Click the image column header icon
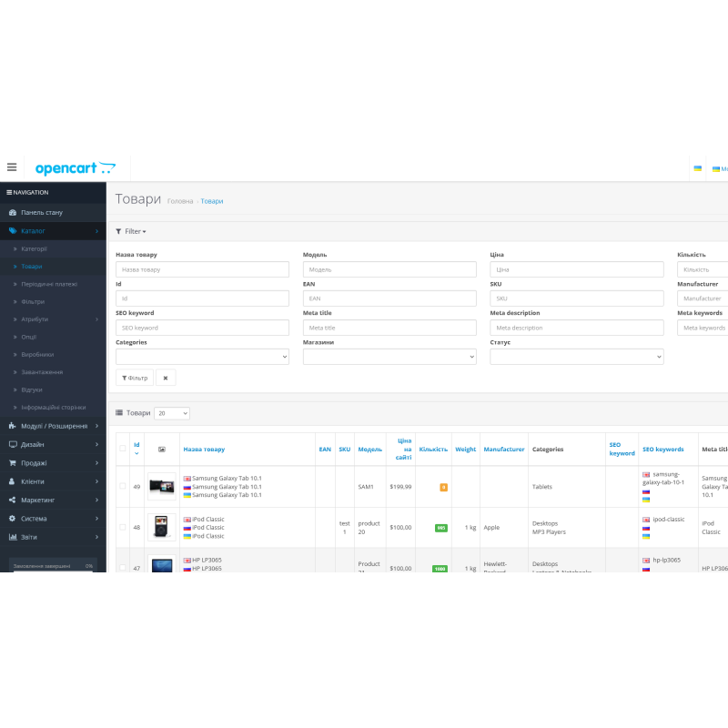728x728 pixels. pyautogui.click(x=161, y=450)
